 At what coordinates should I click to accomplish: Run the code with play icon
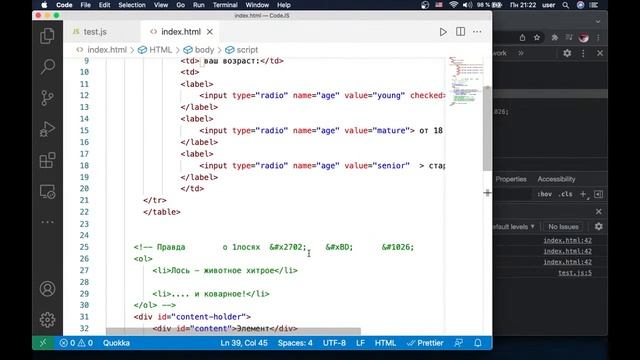click(x=443, y=32)
